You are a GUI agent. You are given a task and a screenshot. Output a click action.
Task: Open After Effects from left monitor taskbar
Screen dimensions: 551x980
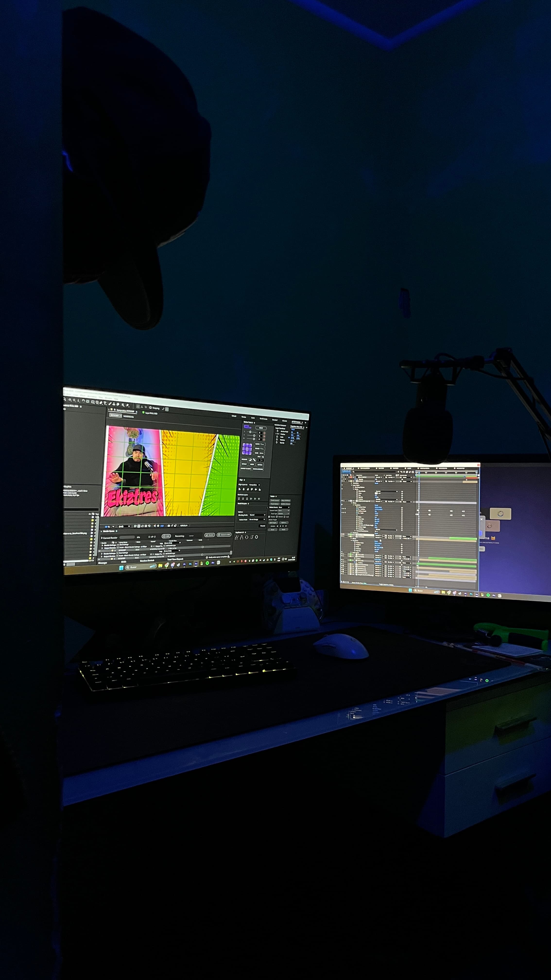tap(196, 563)
